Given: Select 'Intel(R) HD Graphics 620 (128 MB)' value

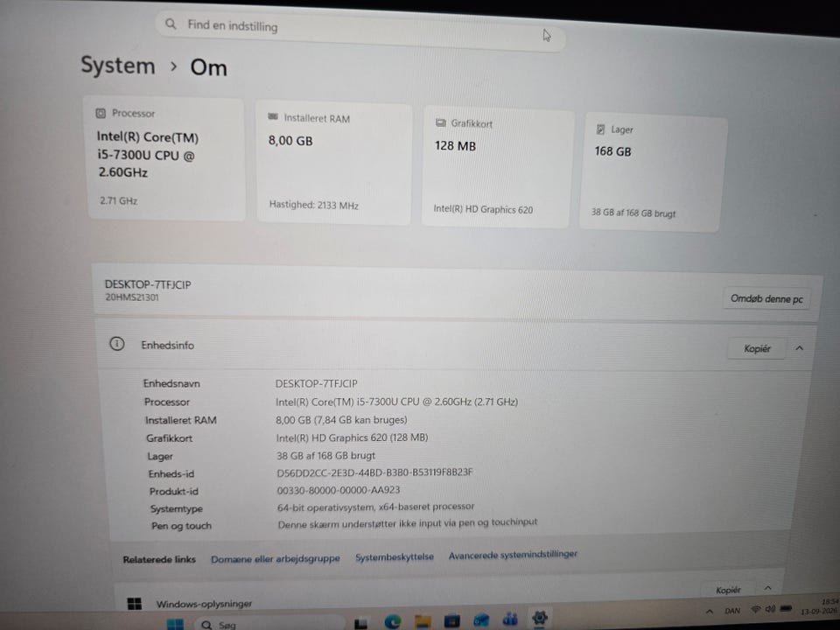Looking at the screenshot, I should [352, 437].
